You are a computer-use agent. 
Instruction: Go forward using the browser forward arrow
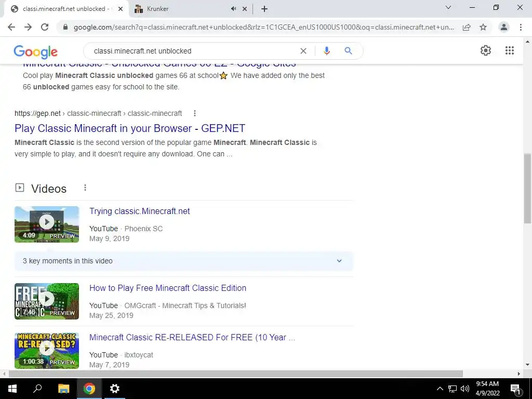pos(28,27)
